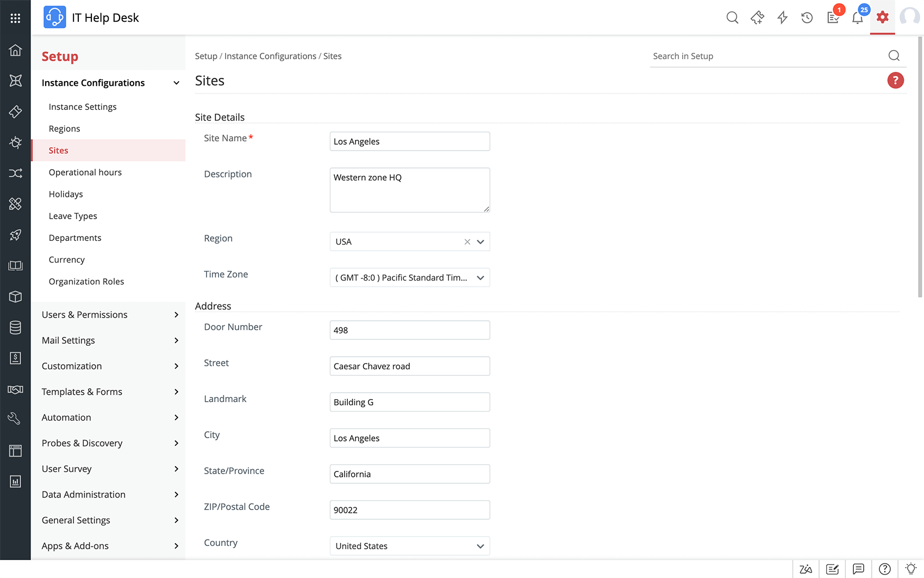Open the global search magnifier icon
The height and width of the screenshot is (578, 924).
point(732,18)
